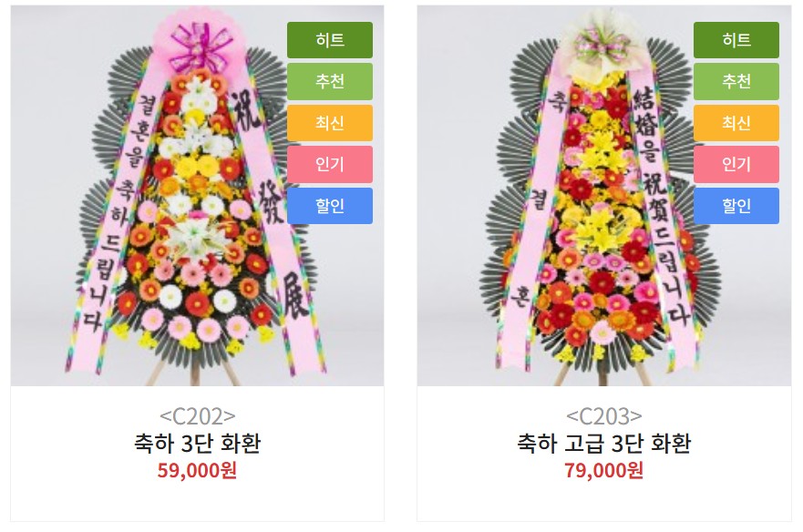Click the <C202> product code text
The width and height of the screenshot is (803, 532).
(198, 416)
